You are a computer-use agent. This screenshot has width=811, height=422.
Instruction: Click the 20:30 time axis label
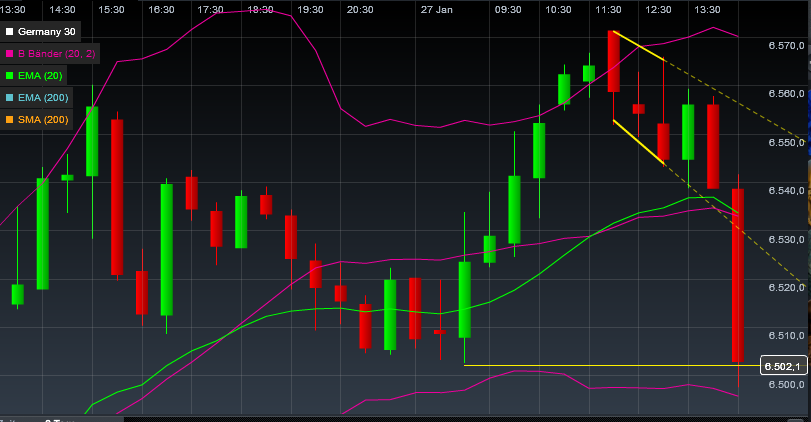click(x=360, y=10)
